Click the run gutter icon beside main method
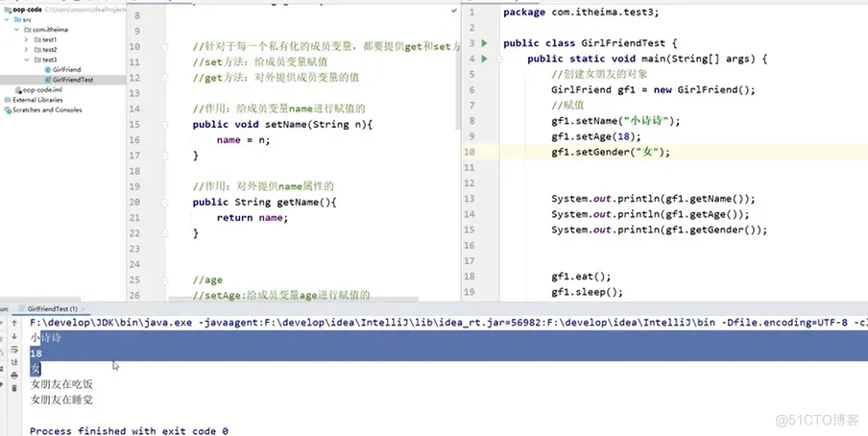 pyautogui.click(x=484, y=59)
